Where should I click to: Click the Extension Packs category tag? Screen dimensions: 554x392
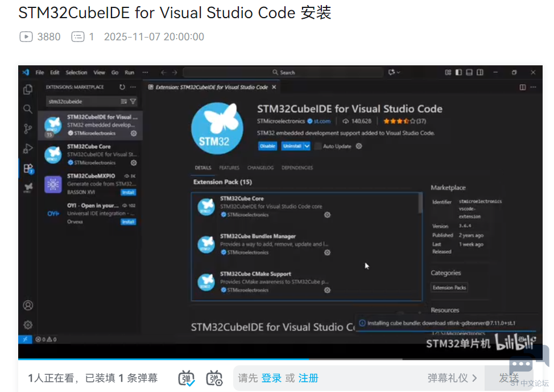pos(449,287)
